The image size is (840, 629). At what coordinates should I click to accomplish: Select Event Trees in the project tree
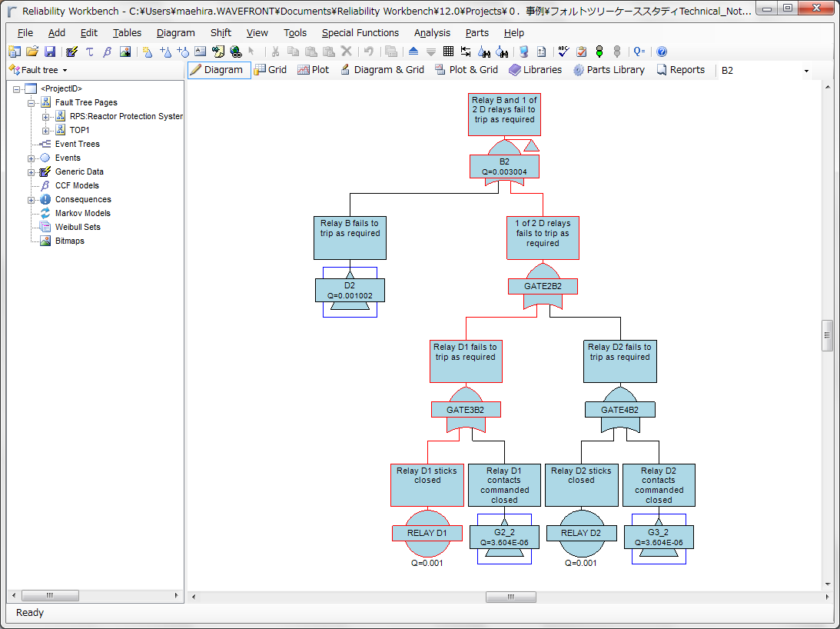77,144
